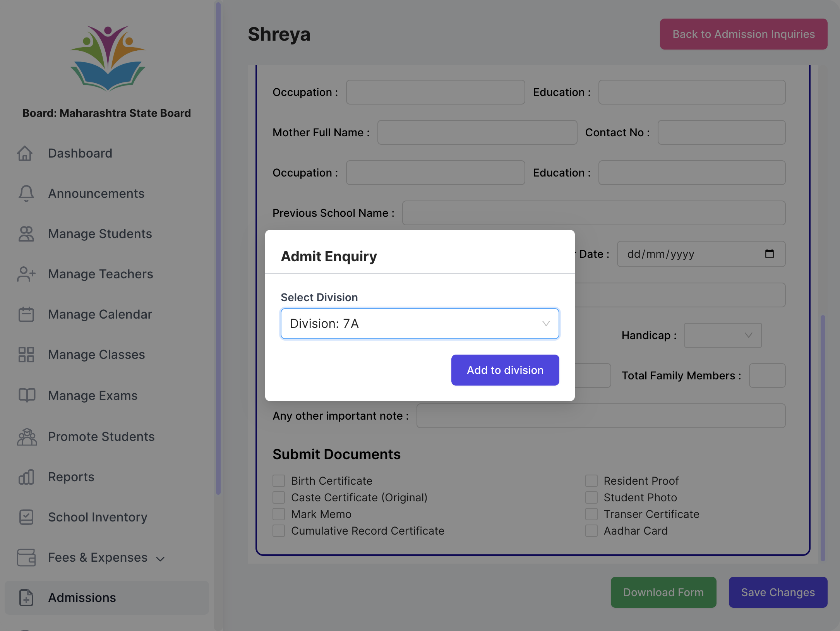Open Manage Students menu item
The width and height of the screenshot is (840, 631).
click(x=106, y=234)
